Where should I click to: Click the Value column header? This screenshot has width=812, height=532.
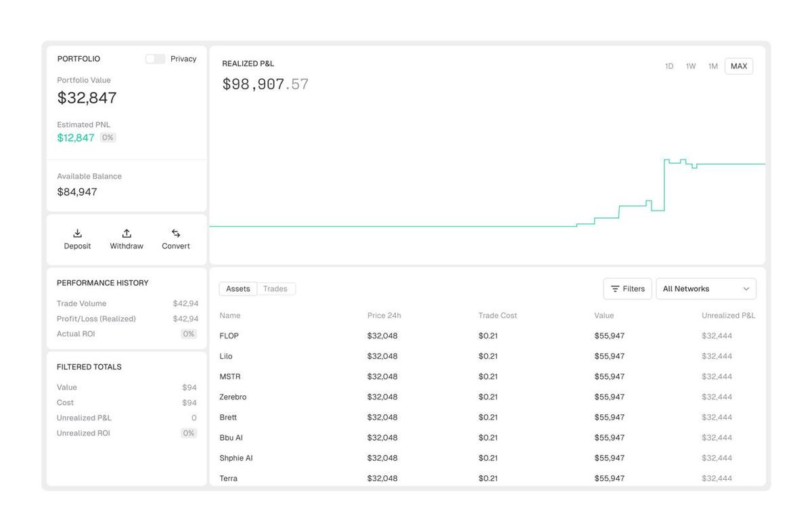click(x=604, y=315)
